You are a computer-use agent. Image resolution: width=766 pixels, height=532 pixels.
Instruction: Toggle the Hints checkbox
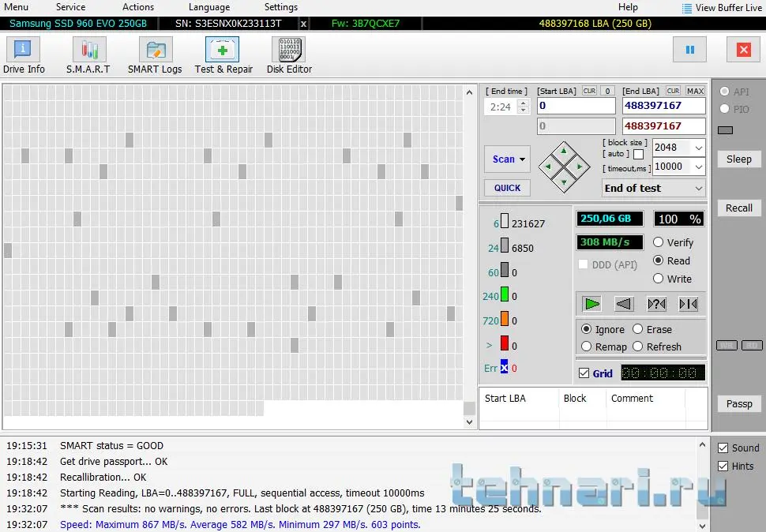coord(723,466)
